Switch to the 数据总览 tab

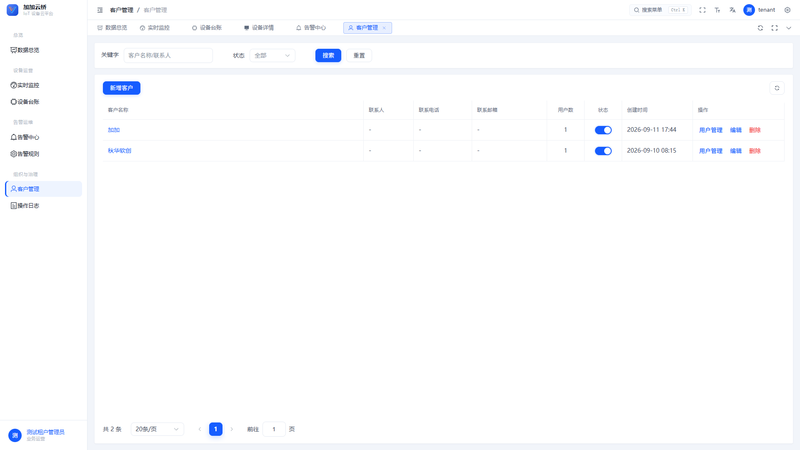112,28
